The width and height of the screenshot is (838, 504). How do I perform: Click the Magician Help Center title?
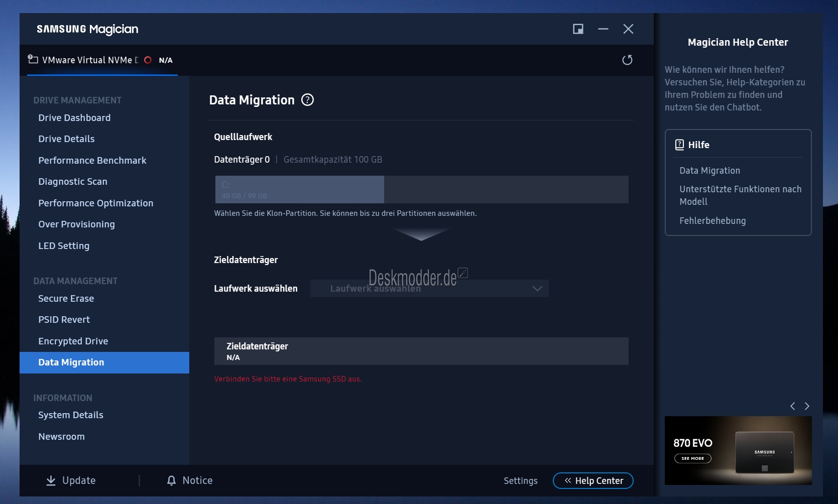(x=738, y=42)
